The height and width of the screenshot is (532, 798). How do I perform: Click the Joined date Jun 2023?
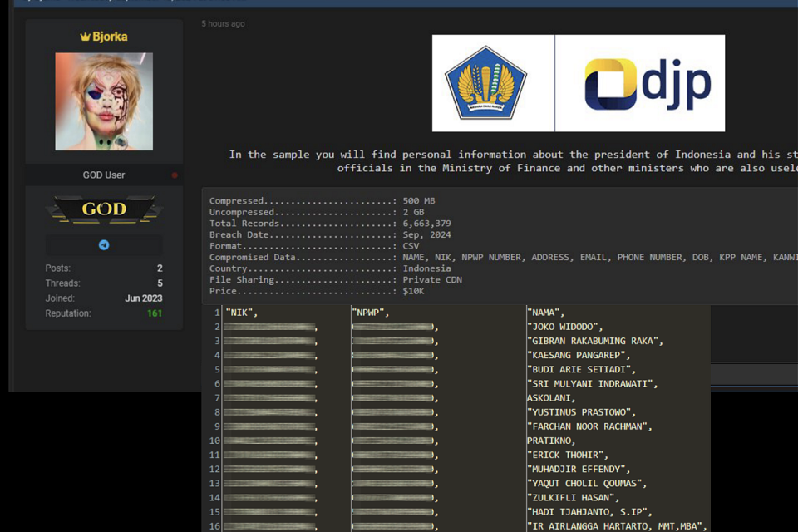(144, 298)
